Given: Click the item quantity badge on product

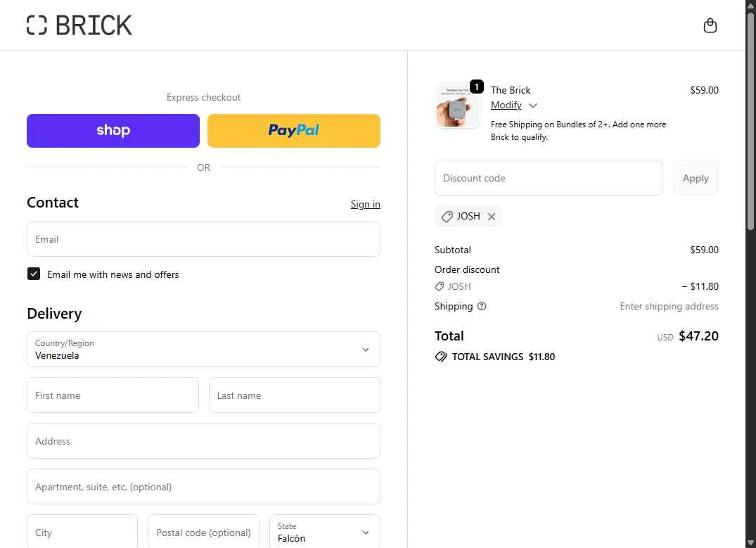Looking at the screenshot, I should click(x=476, y=87).
